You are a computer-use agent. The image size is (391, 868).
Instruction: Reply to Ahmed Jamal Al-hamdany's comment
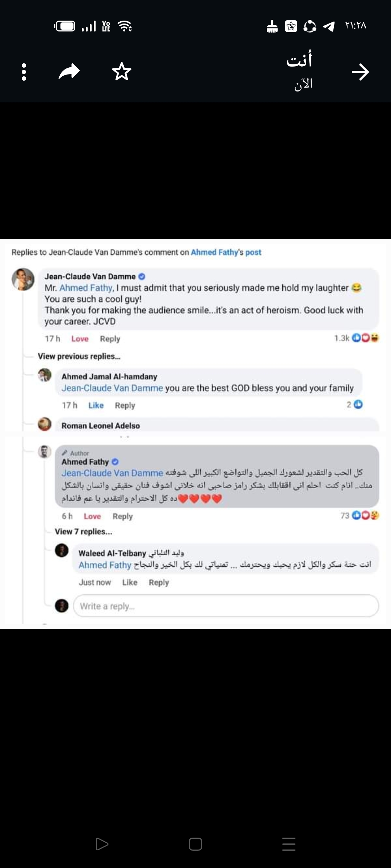(x=125, y=405)
